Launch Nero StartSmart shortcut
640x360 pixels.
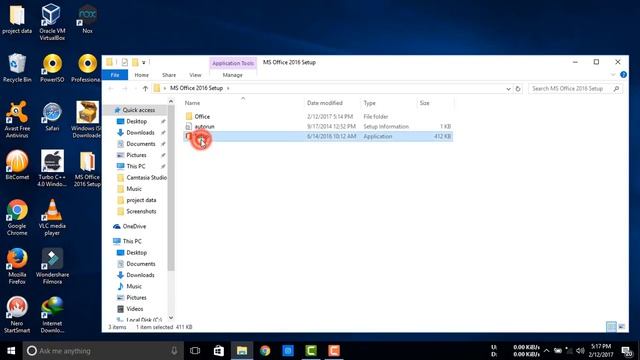(17, 315)
